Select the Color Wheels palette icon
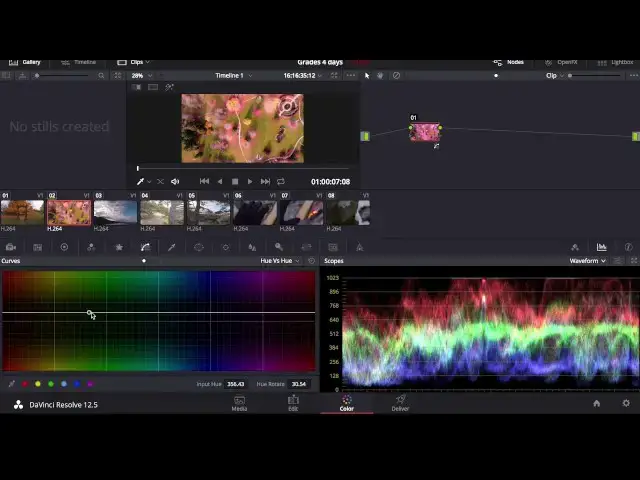This screenshot has width=640, height=480. [x=64, y=247]
